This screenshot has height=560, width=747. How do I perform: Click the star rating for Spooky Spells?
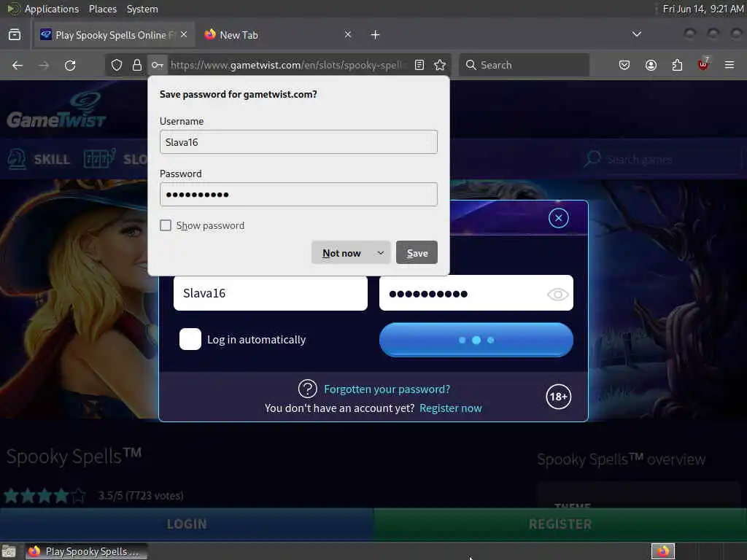click(x=44, y=496)
